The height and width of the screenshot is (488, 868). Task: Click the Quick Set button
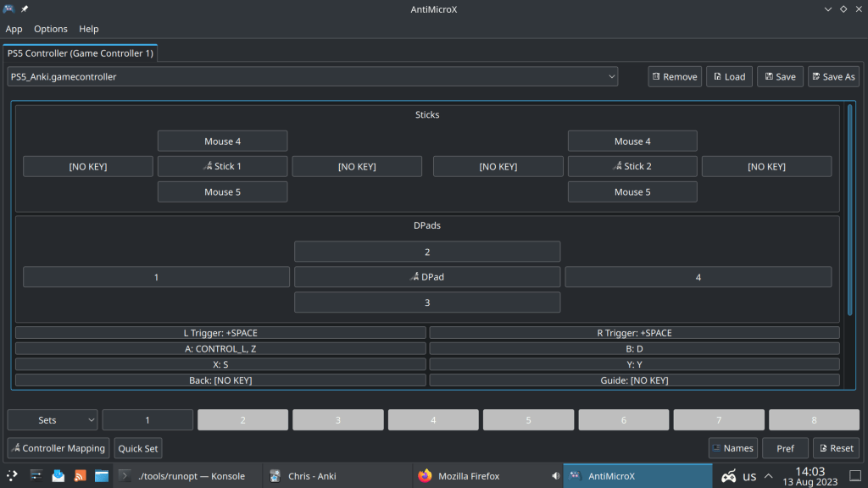coord(138,448)
